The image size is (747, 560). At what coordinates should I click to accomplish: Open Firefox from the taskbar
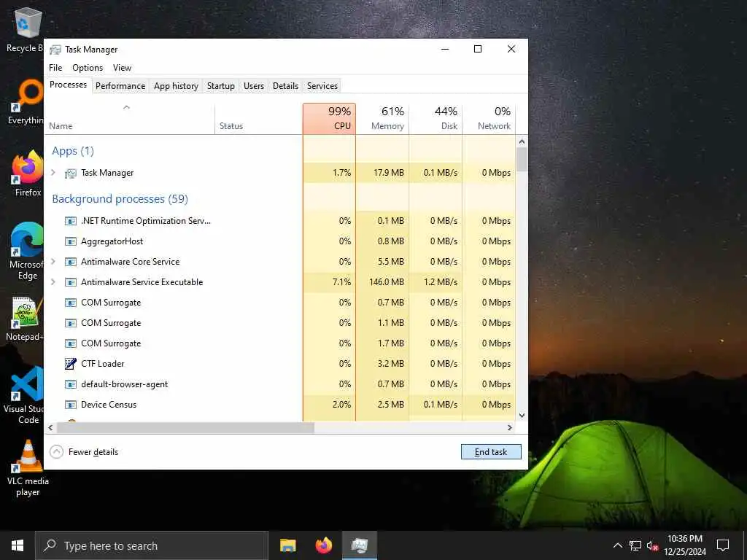coord(323,545)
